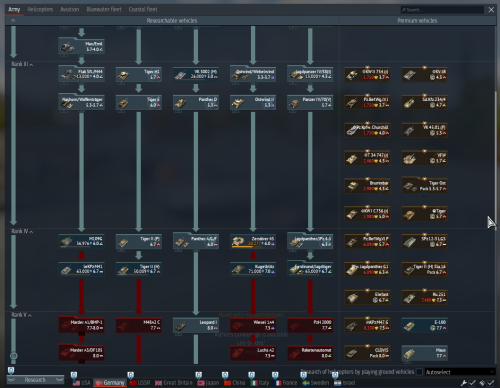Click the Researchable vehicles header
Screen dimensions: 500x388
coord(172,21)
